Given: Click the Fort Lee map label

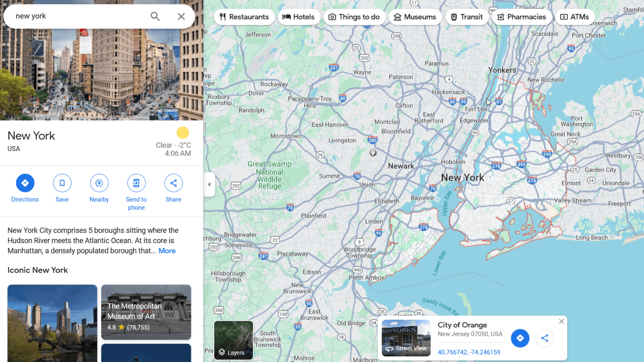Looking at the screenshot, I should click(476, 109).
